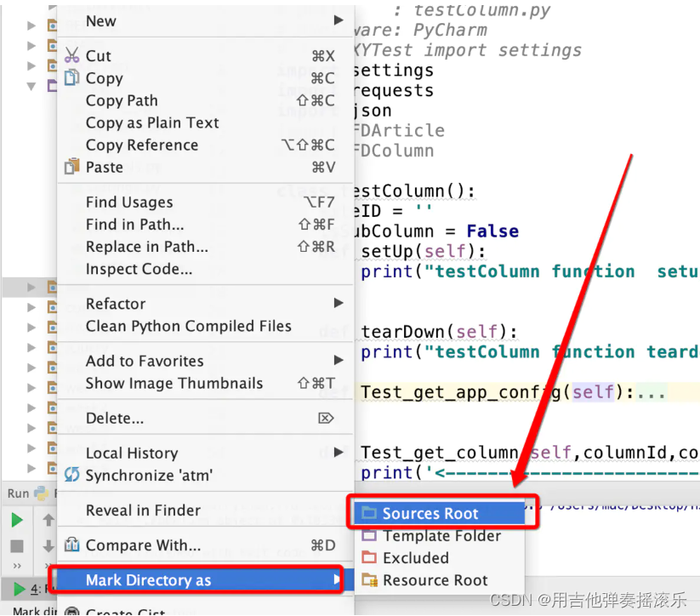The image size is (700, 616).
Task: Click the Stop square icon in the Run panel
Action: [x=17, y=545]
